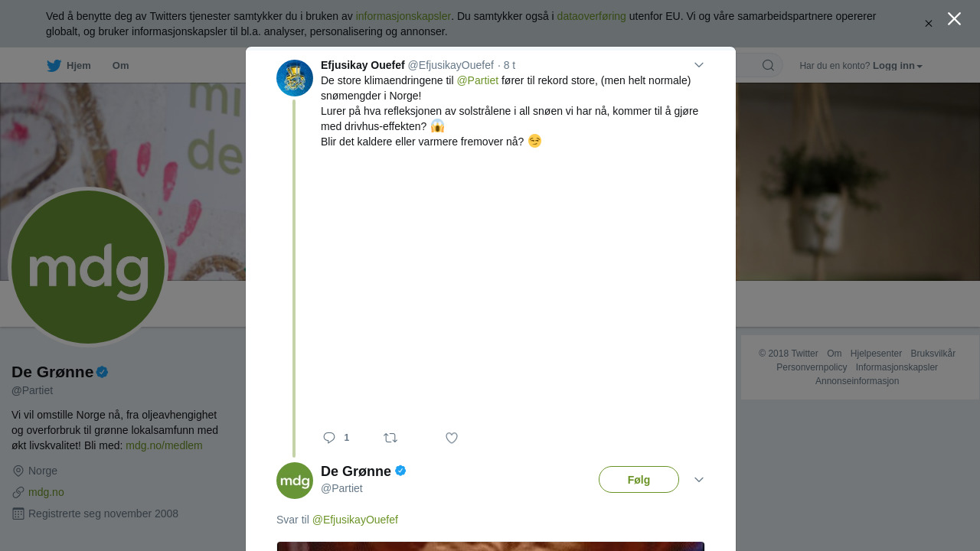Expand options chevron next to Følg button

point(698,480)
